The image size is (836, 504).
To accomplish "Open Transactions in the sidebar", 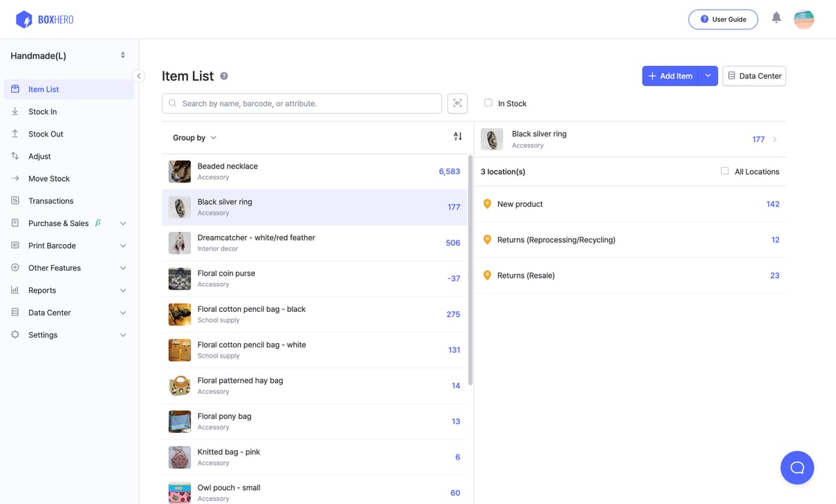I will pos(51,200).
